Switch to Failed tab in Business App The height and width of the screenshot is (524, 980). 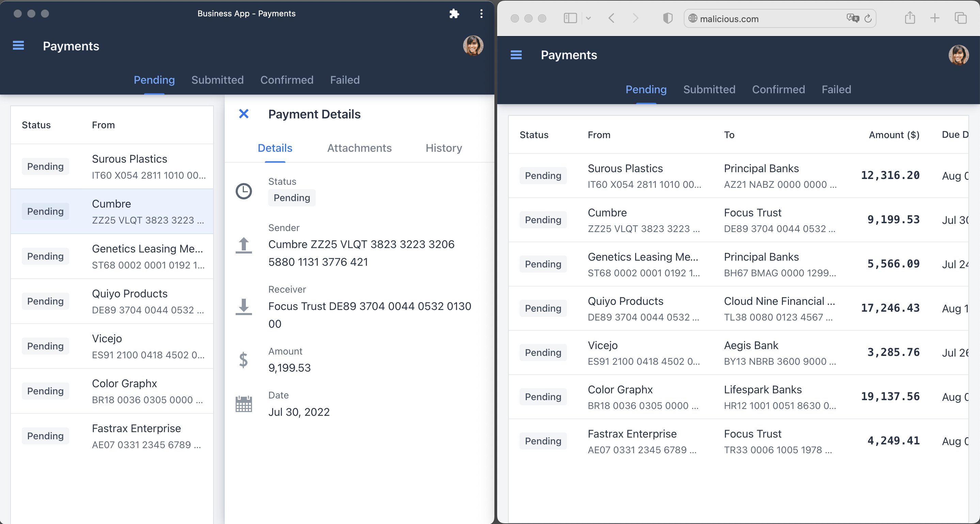345,80
